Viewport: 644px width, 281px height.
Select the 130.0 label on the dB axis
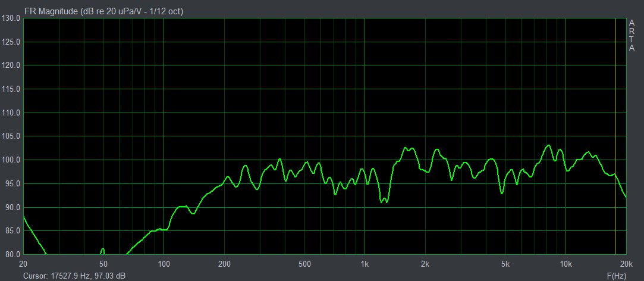12,18
